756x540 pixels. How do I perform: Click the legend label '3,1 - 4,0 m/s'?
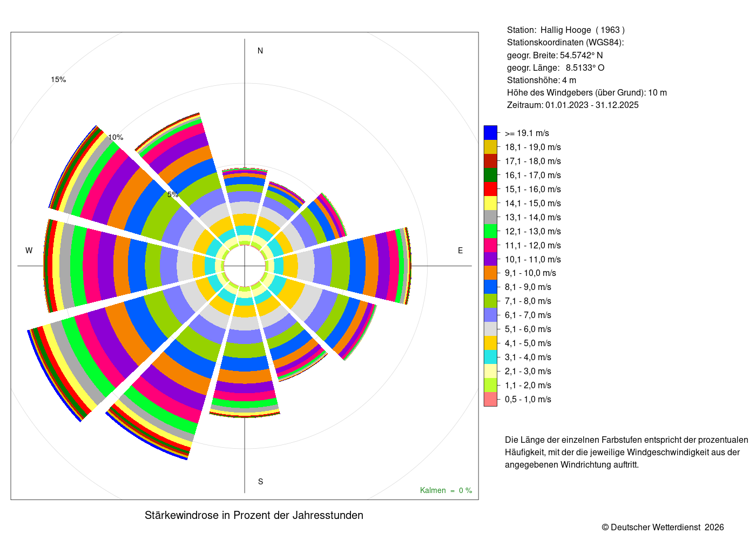pos(528,357)
